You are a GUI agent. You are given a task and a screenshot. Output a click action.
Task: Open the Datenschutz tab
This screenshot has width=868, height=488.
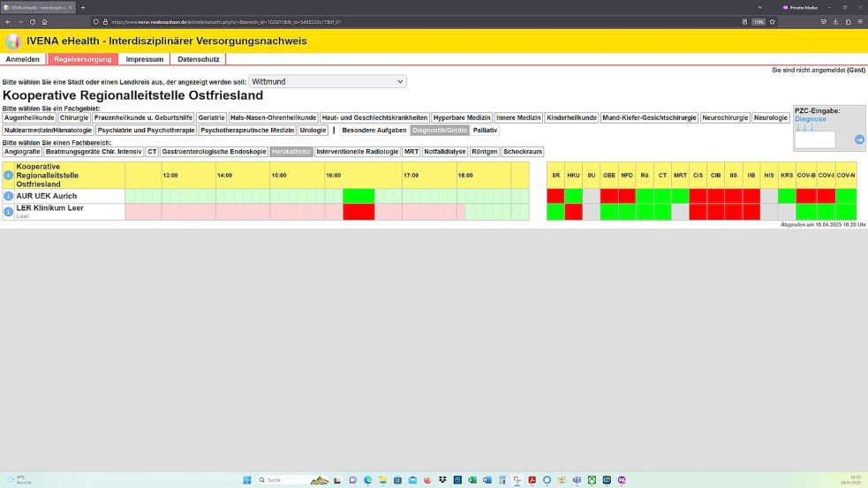point(198,59)
